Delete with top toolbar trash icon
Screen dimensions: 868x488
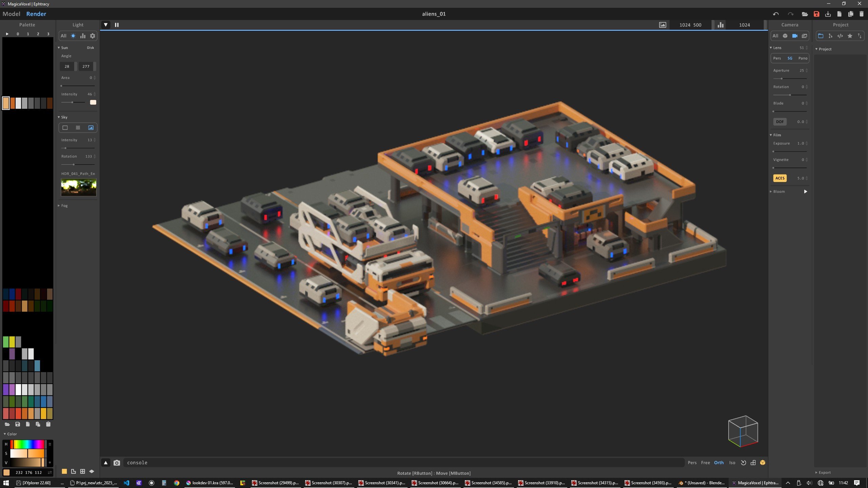coord(862,14)
